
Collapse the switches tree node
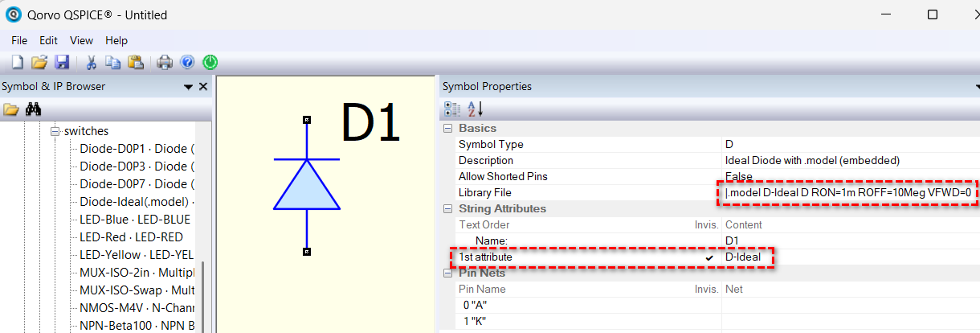55,131
